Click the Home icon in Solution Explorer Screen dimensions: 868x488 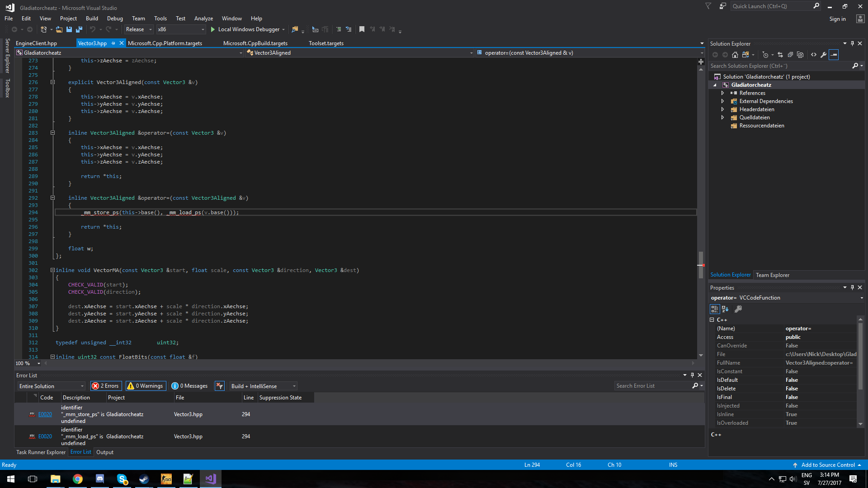tap(735, 55)
